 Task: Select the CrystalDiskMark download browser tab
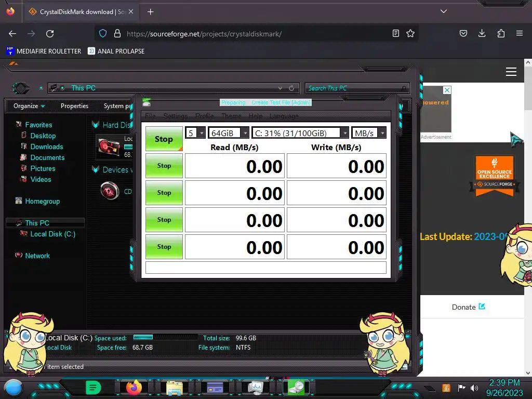click(82, 12)
